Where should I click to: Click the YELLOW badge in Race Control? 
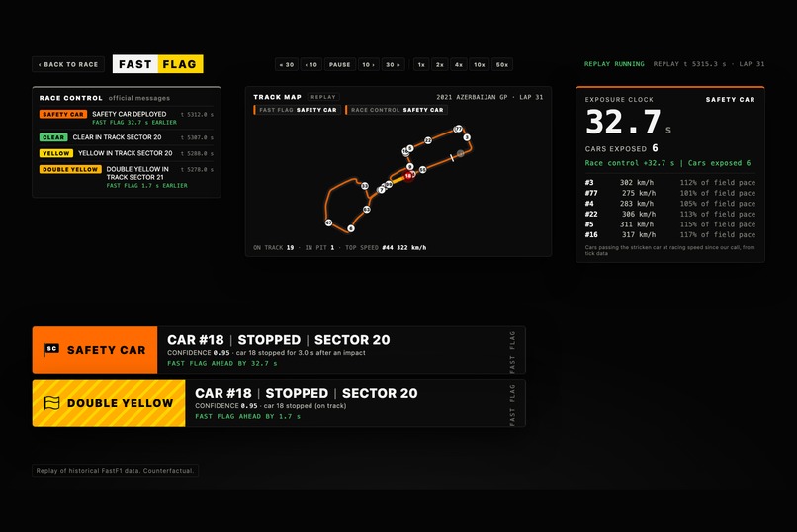coord(56,153)
